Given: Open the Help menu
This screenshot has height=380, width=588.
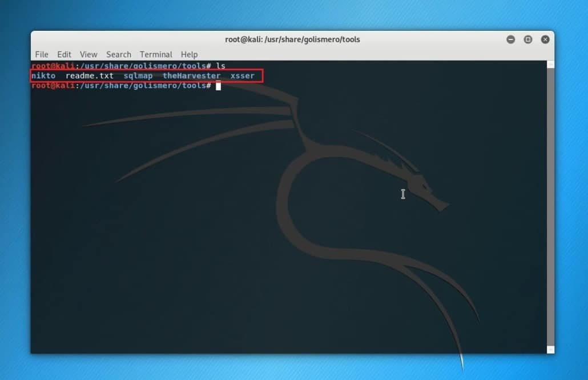Looking at the screenshot, I should [189, 54].
